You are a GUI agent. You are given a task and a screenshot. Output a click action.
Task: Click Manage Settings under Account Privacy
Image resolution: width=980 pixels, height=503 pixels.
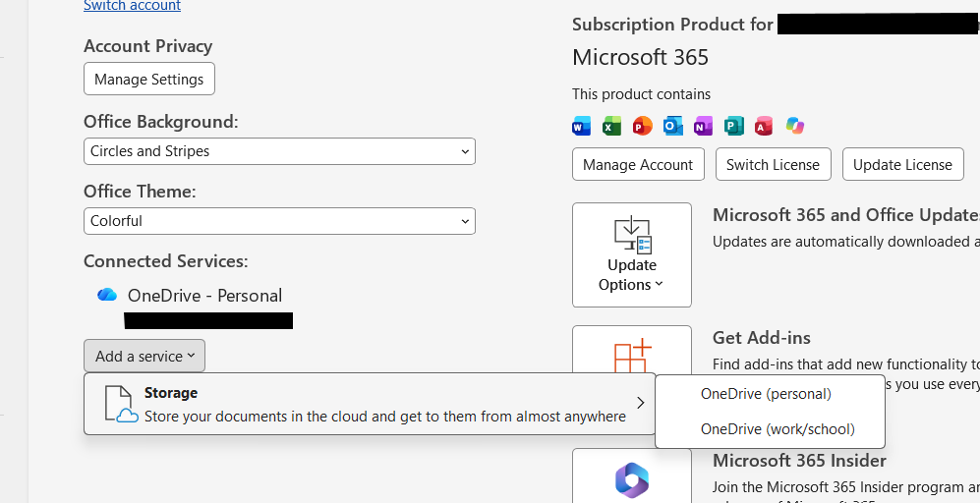[x=149, y=79]
